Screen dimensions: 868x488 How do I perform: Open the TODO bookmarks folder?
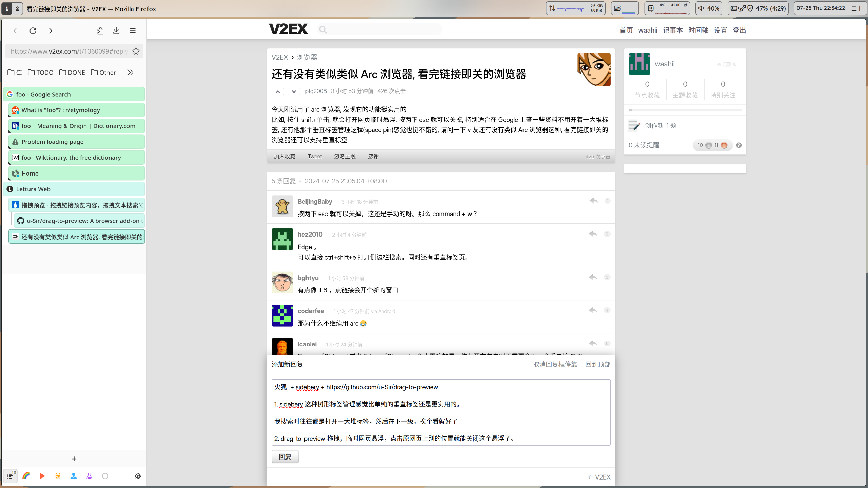41,73
